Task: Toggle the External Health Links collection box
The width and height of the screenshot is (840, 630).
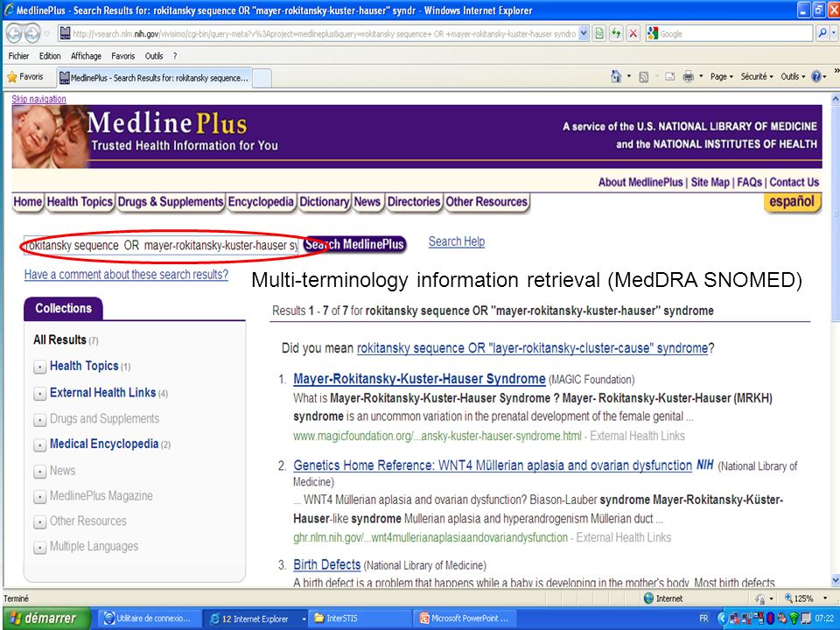Action: 39,394
